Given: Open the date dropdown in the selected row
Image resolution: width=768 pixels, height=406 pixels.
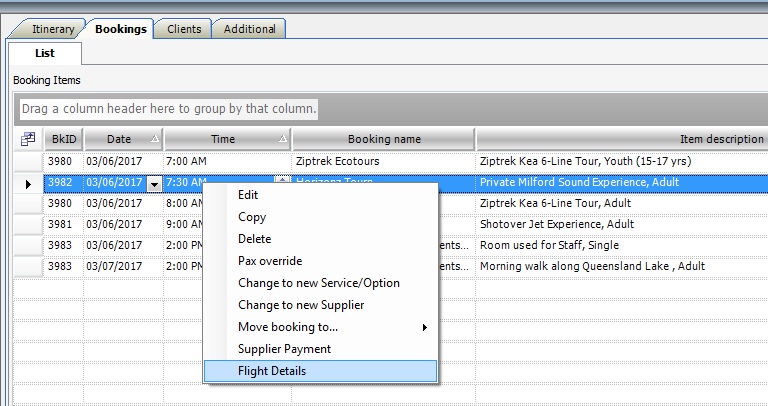Looking at the screenshot, I should click(x=154, y=183).
